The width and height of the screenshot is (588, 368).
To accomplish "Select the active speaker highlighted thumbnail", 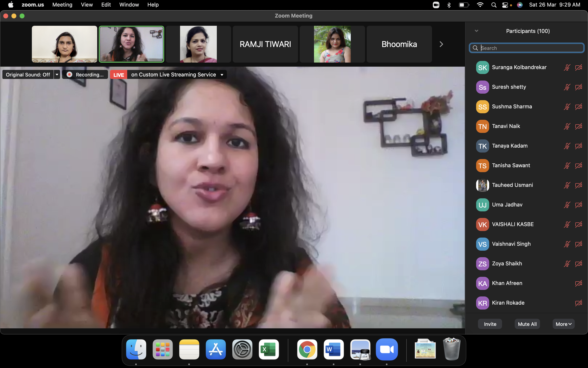I will [131, 44].
